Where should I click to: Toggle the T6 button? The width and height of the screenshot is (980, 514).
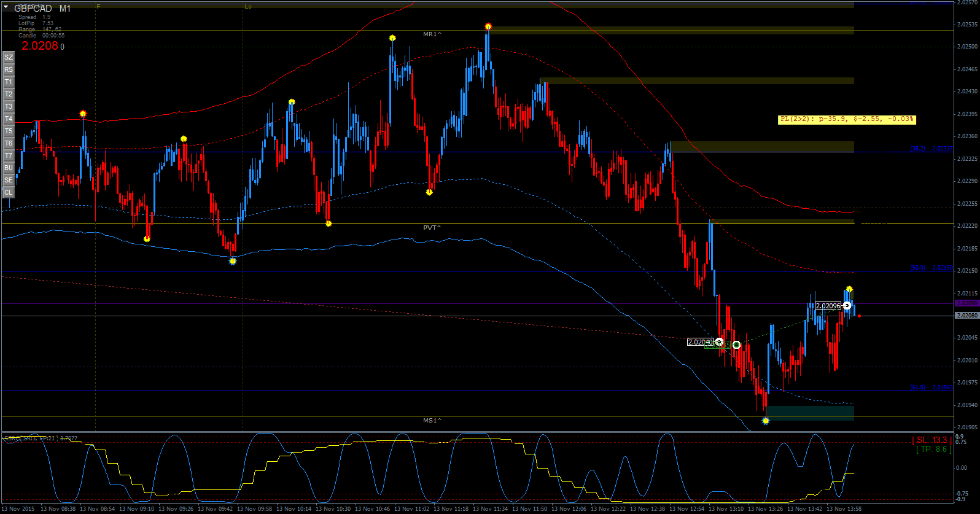pos(9,143)
